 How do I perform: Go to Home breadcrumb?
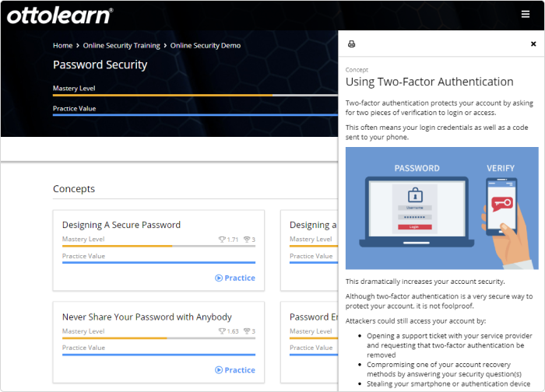coord(62,45)
